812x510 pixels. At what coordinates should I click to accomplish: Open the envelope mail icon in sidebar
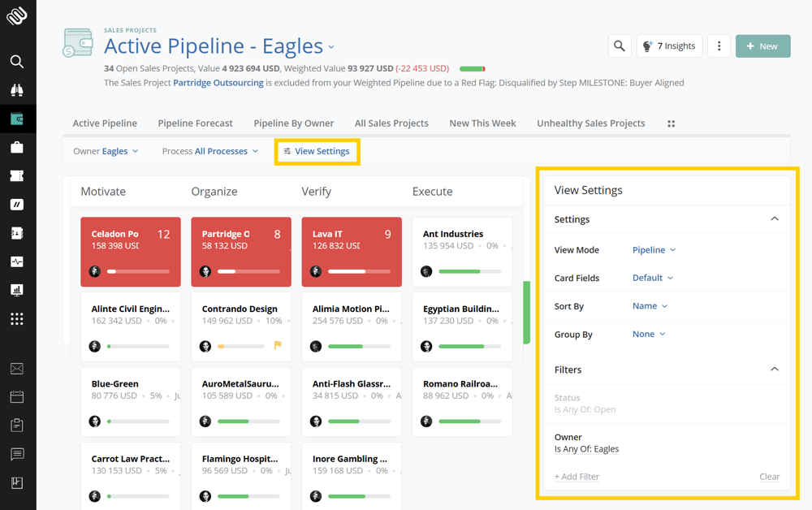coord(17,369)
